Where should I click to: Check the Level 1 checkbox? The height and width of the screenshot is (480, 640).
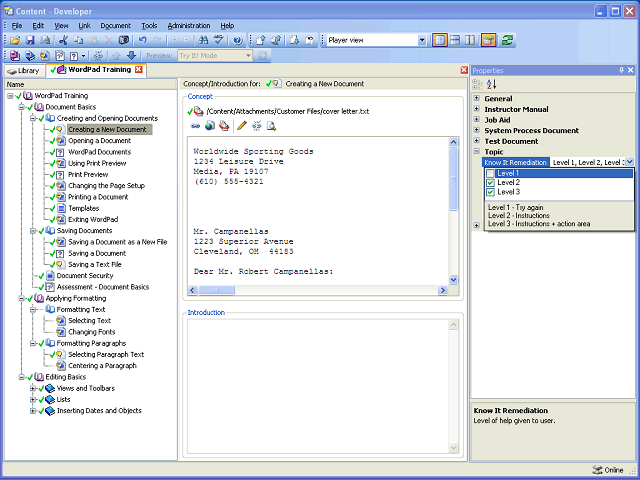pyautogui.click(x=490, y=173)
